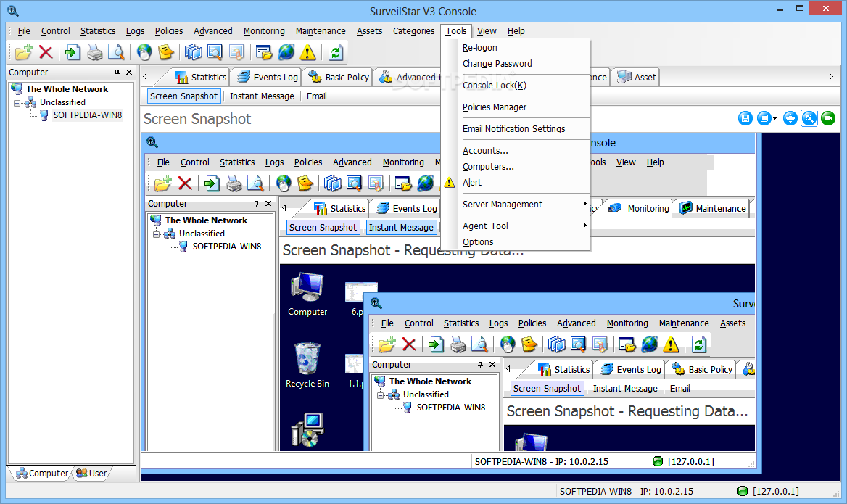This screenshot has height=504, width=847.
Task: Switch to Computer tab at panel bottom
Action: tap(42, 474)
